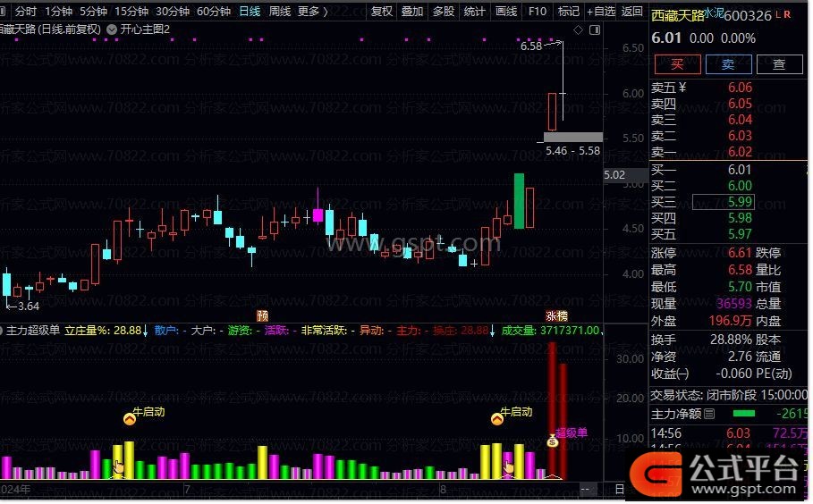Image resolution: width=813 pixels, height=504 pixels.
Task: Click the 现量 36593 value
Action: pyautogui.click(x=734, y=304)
